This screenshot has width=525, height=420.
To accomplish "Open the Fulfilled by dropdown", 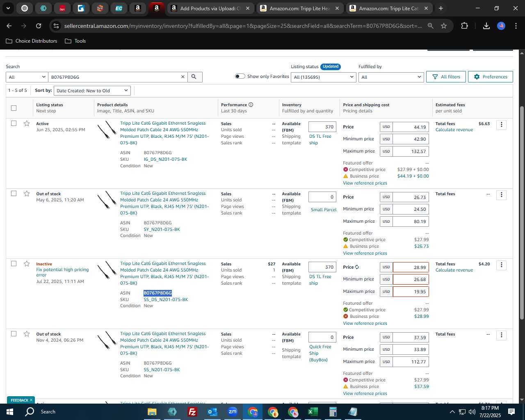I will coord(391,77).
